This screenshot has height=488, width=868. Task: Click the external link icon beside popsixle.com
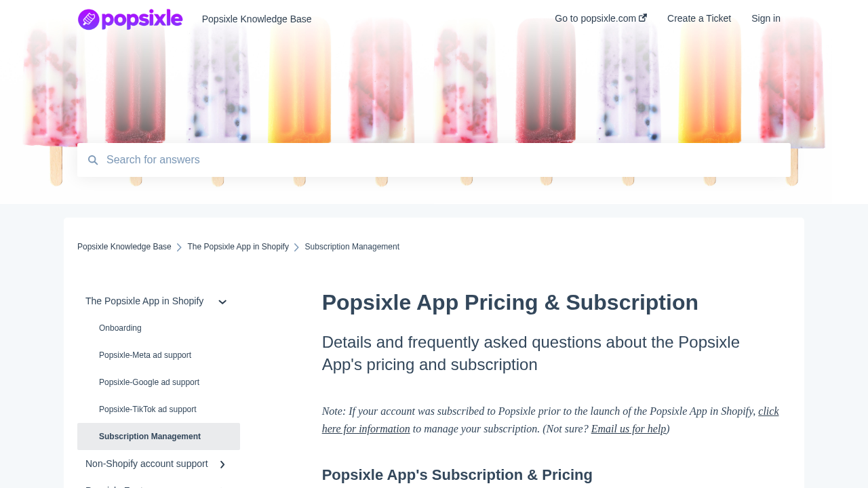pos(643,18)
